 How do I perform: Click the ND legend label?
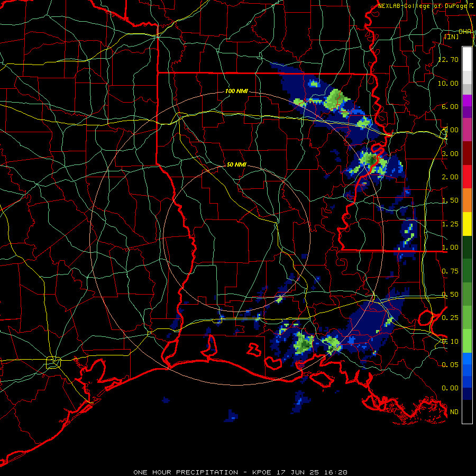(454, 412)
